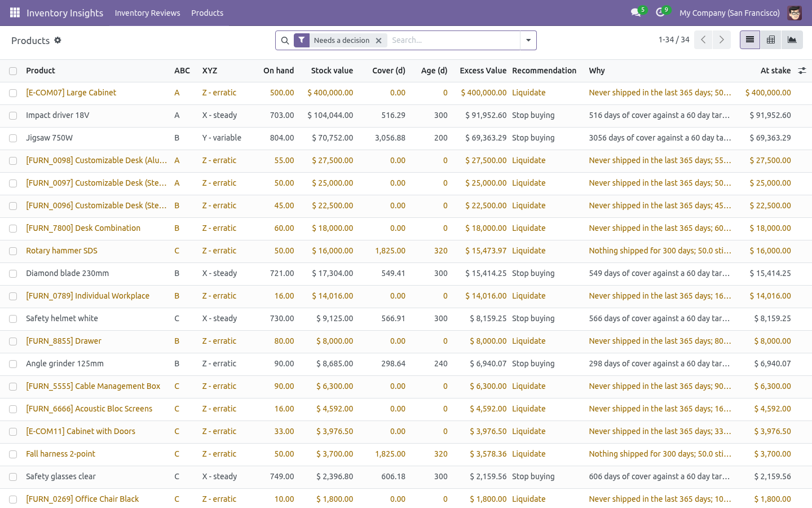The width and height of the screenshot is (812, 508).
Task: Click the funnel filter icon in search
Action: tap(302, 40)
